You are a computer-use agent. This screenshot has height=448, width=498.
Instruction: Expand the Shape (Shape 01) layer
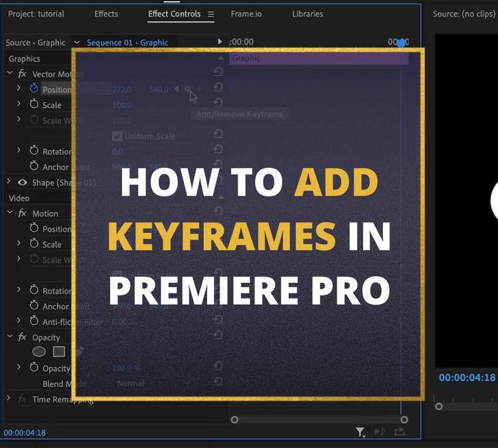(x=9, y=181)
